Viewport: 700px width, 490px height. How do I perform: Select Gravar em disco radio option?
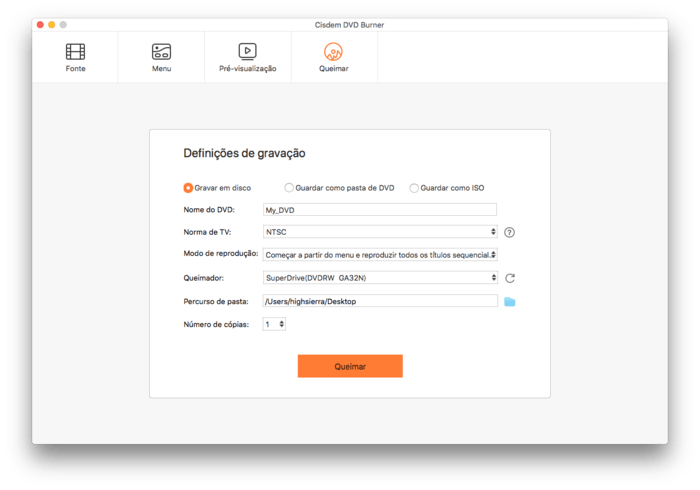pos(188,187)
